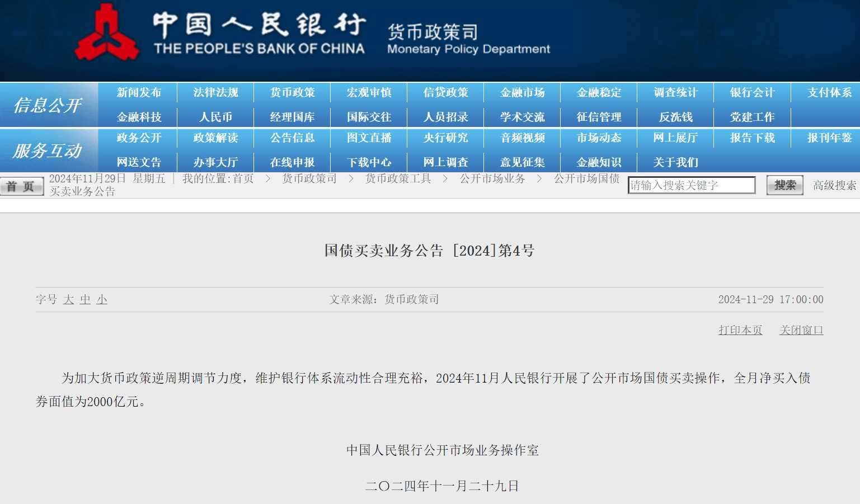Go to 货币政策 in top navigation
860x504 pixels.
pos(292,93)
